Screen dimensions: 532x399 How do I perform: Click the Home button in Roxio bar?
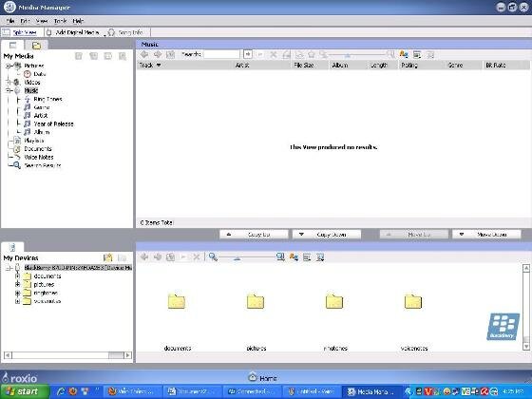(262, 378)
